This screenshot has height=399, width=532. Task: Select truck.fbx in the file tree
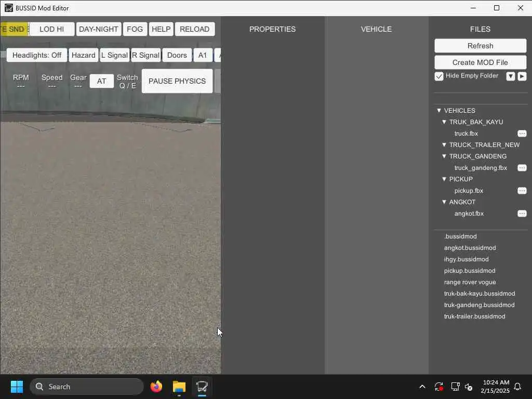pyautogui.click(x=466, y=134)
